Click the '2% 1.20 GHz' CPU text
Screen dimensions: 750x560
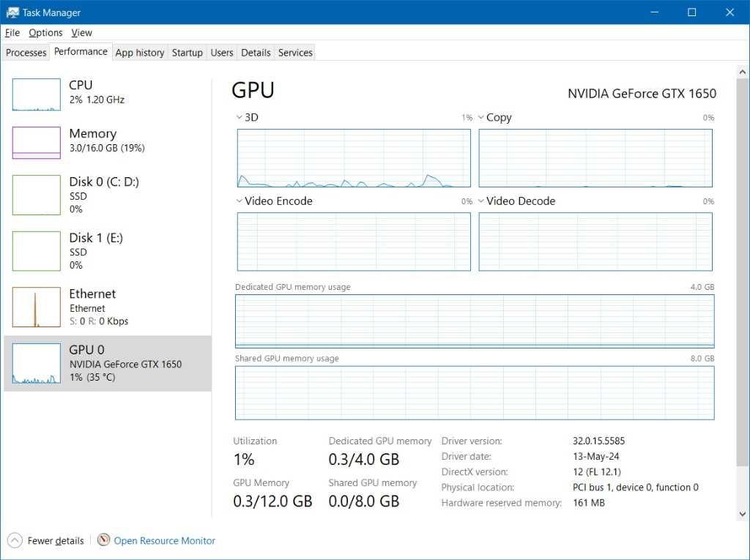click(97, 100)
